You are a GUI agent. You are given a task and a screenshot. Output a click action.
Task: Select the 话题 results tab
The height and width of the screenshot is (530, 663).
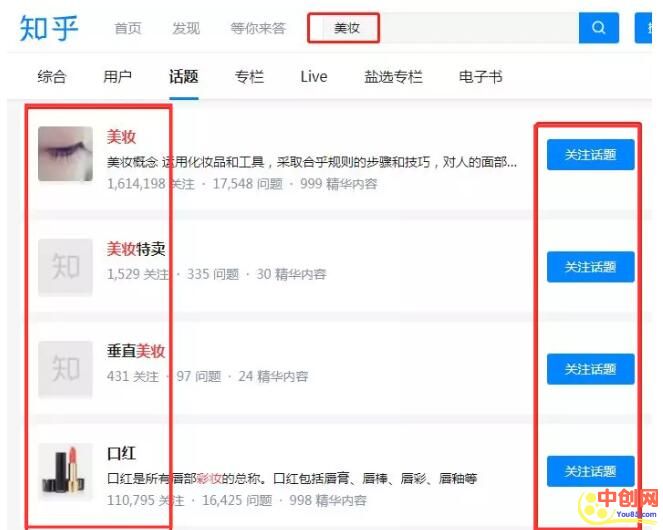tap(183, 77)
